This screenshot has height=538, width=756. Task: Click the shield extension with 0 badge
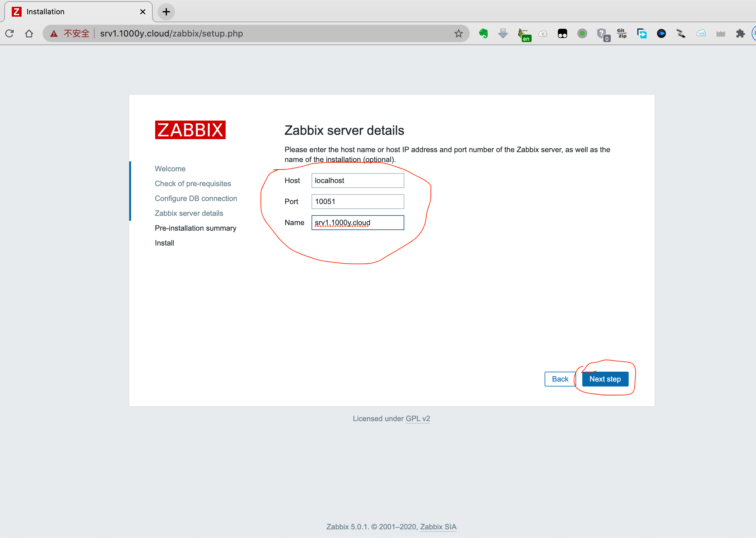pos(602,33)
